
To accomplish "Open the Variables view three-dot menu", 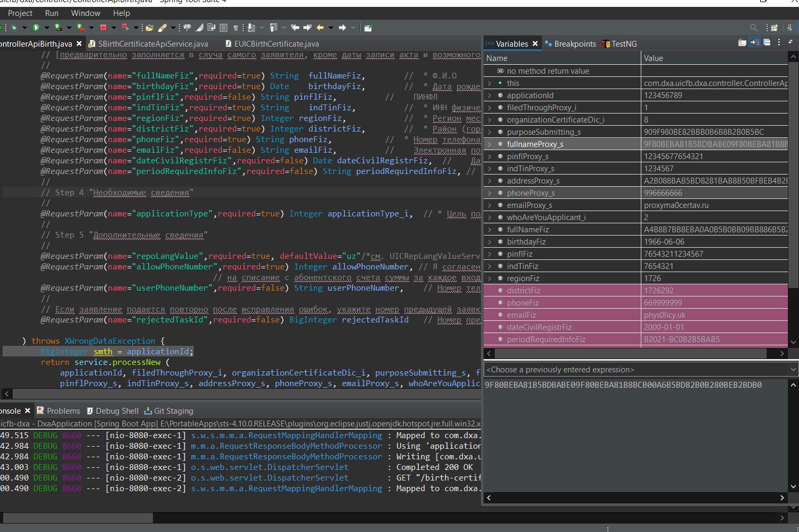I will (779, 43).
